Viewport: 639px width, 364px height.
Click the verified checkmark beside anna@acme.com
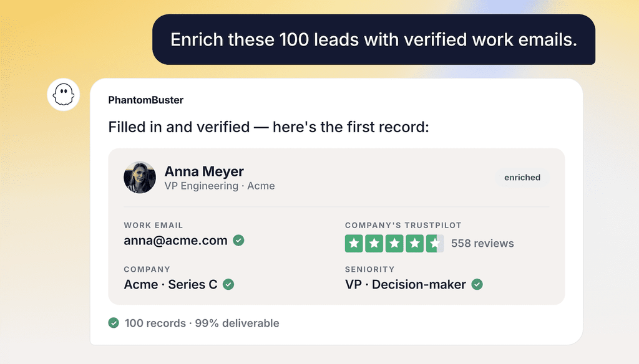coord(238,241)
